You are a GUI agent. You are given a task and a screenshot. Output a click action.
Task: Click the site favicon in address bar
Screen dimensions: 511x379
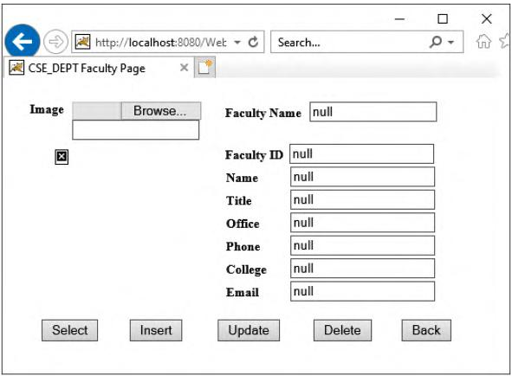(82, 42)
